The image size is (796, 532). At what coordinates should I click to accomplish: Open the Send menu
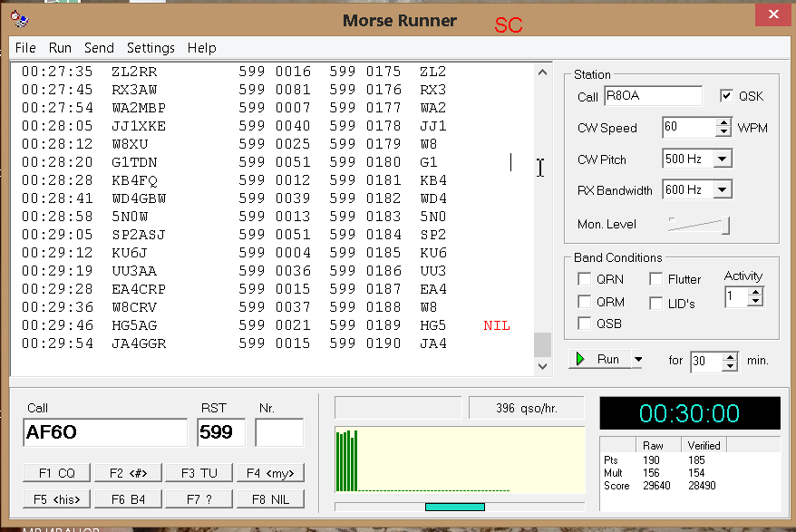[99, 47]
